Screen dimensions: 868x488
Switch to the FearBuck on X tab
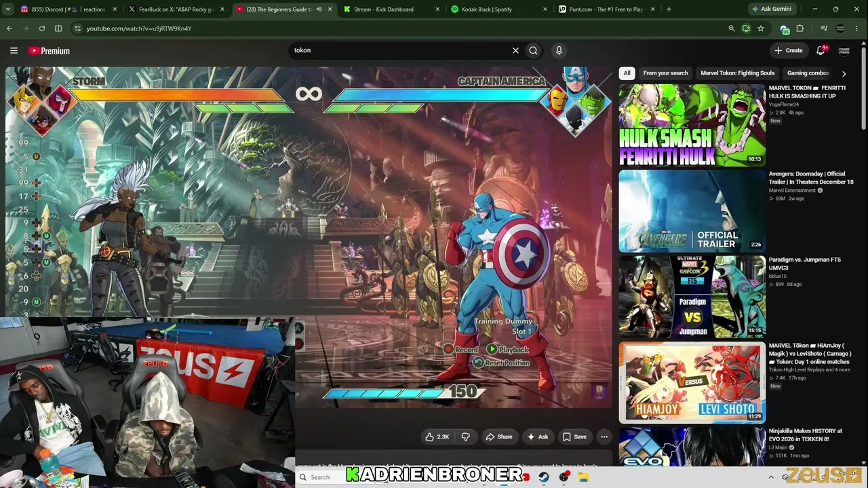click(x=176, y=9)
